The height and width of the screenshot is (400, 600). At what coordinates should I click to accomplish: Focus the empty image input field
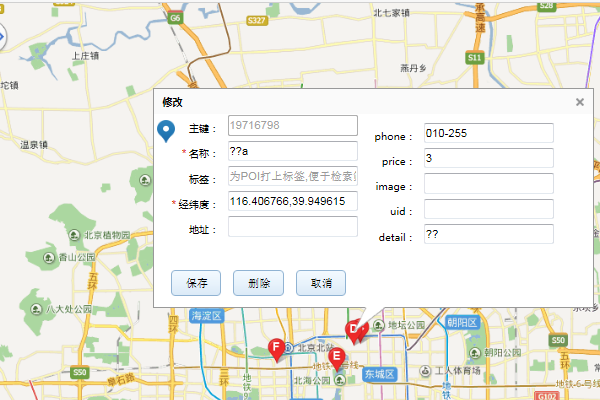coord(489,183)
